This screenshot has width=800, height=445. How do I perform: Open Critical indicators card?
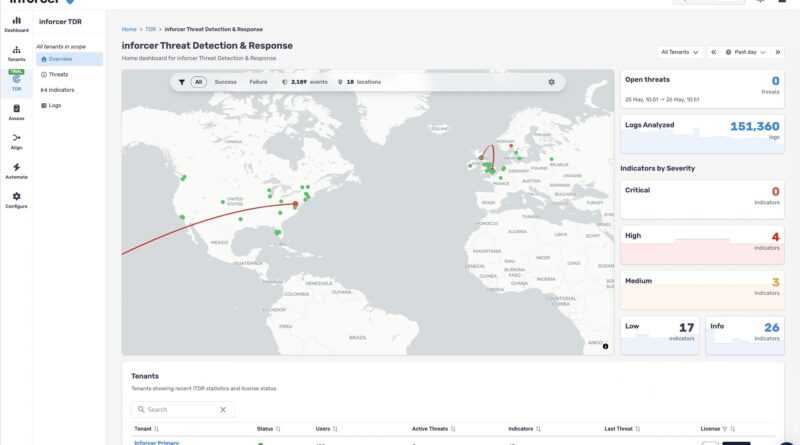coord(702,200)
